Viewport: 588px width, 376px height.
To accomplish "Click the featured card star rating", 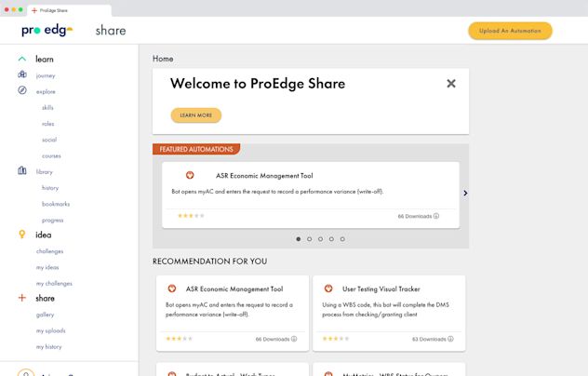I will tap(191, 216).
